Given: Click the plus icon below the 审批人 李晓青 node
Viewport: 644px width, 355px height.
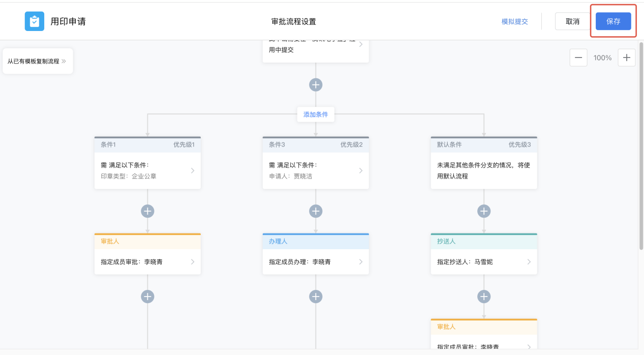Looking at the screenshot, I should 147,296.
